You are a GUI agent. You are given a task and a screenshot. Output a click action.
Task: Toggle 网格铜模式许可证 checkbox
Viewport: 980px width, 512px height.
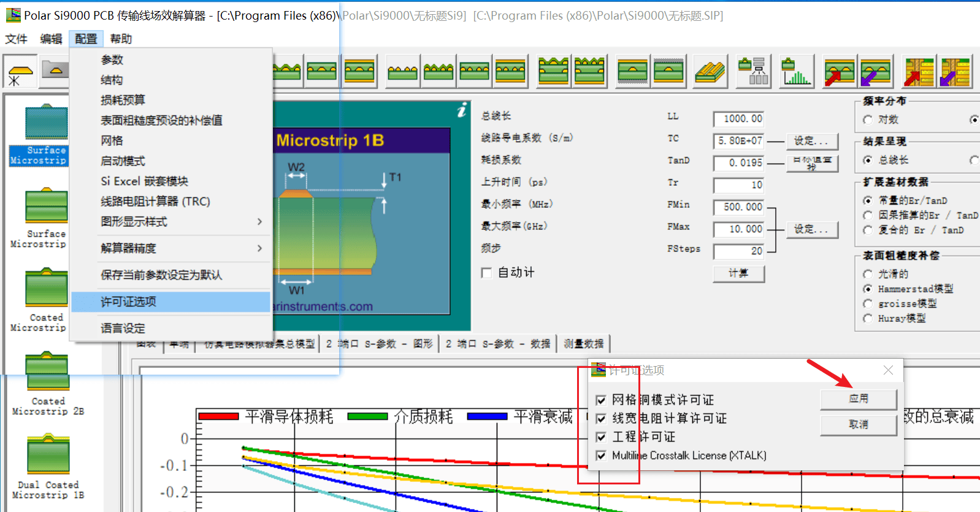(601, 400)
